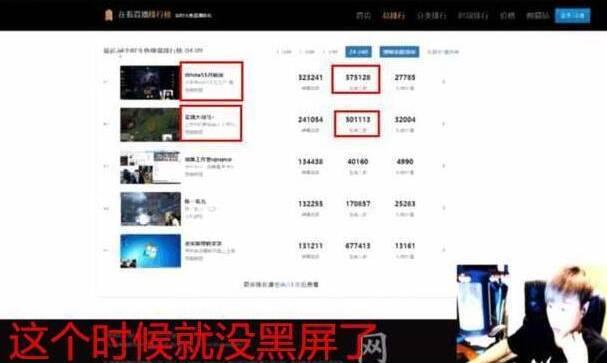Click the value 4990
This screenshot has width=607, height=363.
405,161
